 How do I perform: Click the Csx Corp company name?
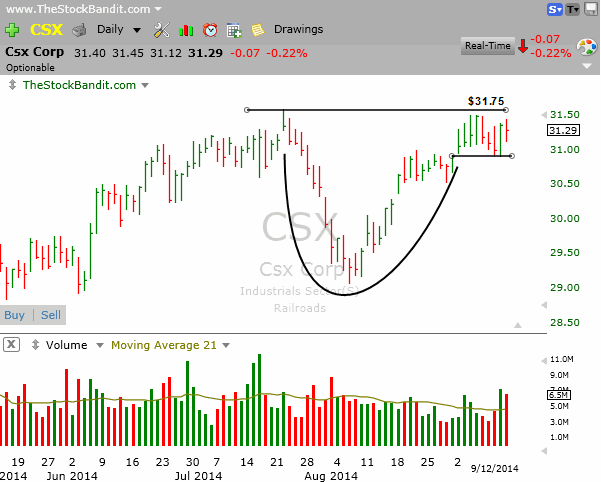(34, 52)
